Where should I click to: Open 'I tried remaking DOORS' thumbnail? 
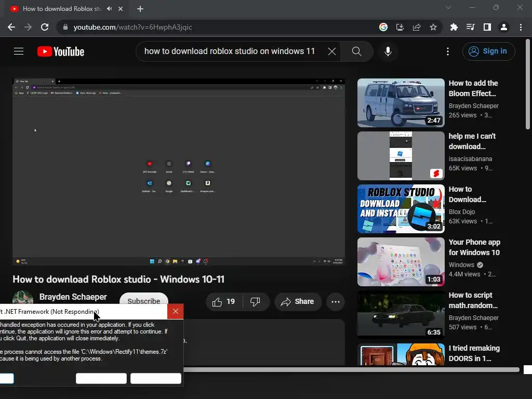pyautogui.click(x=401, y=354)
